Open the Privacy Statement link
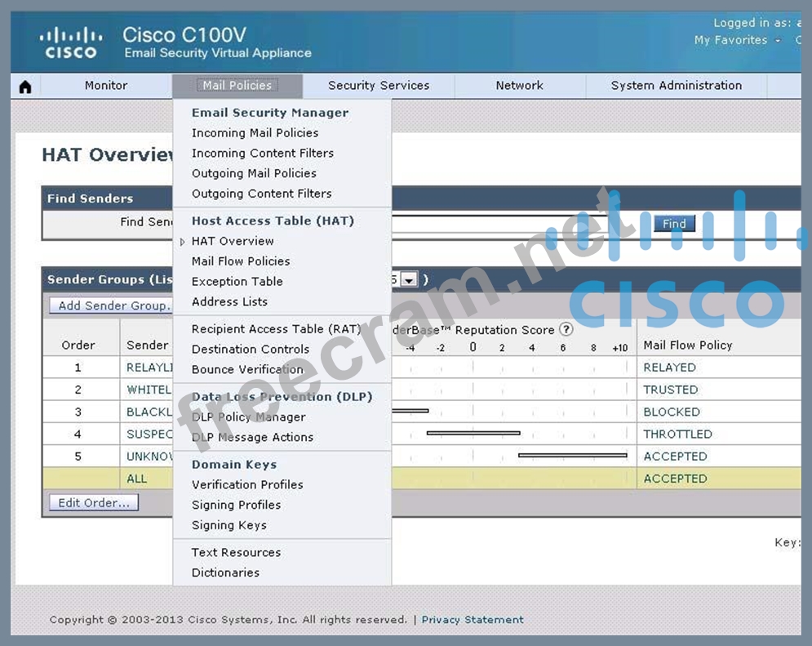The image size is (812, 646). click(x=473, y=620)
